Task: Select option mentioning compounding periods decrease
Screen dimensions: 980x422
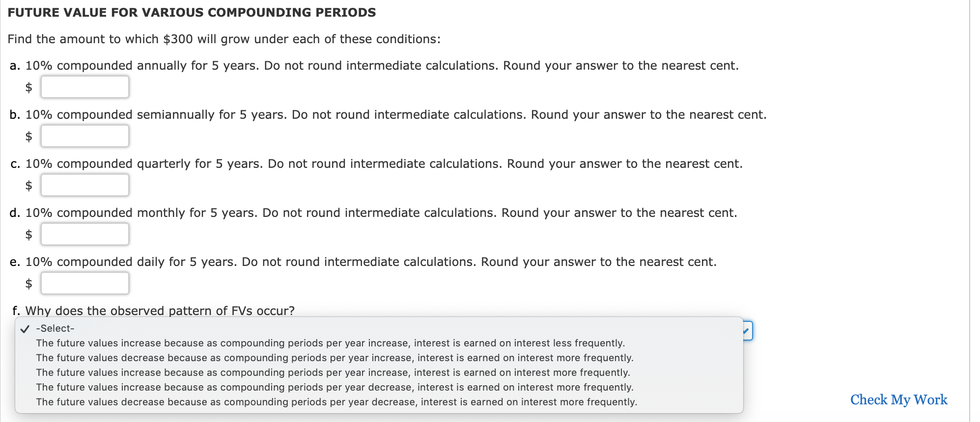Action: pyautogui.click(x=335, y=387)
